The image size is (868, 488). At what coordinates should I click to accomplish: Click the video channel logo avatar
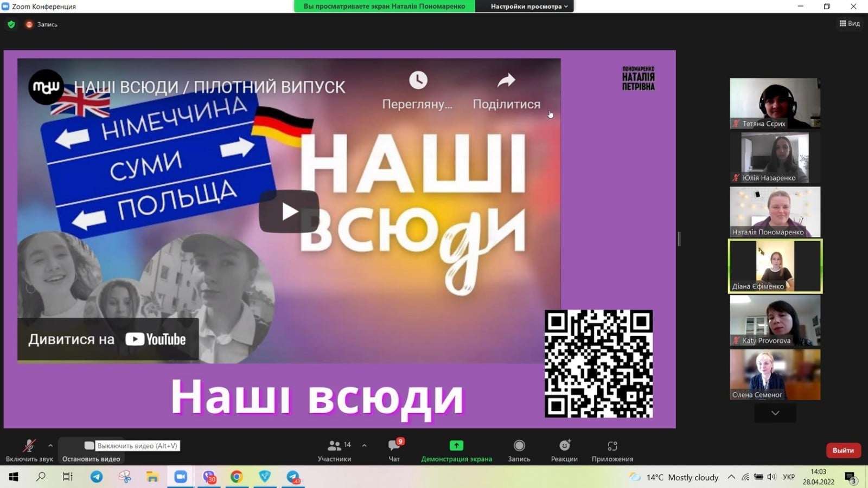(x=46, y=87)
